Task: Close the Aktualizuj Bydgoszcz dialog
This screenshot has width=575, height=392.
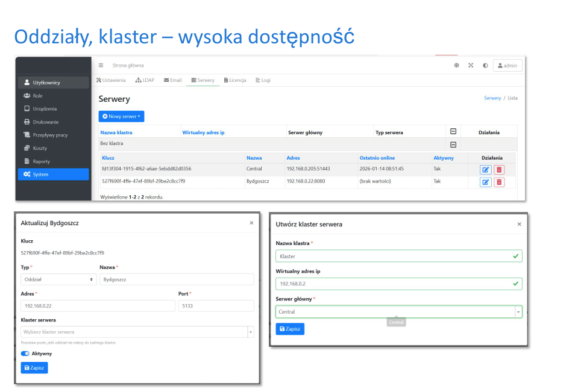Action: click(x=251, y=223)
